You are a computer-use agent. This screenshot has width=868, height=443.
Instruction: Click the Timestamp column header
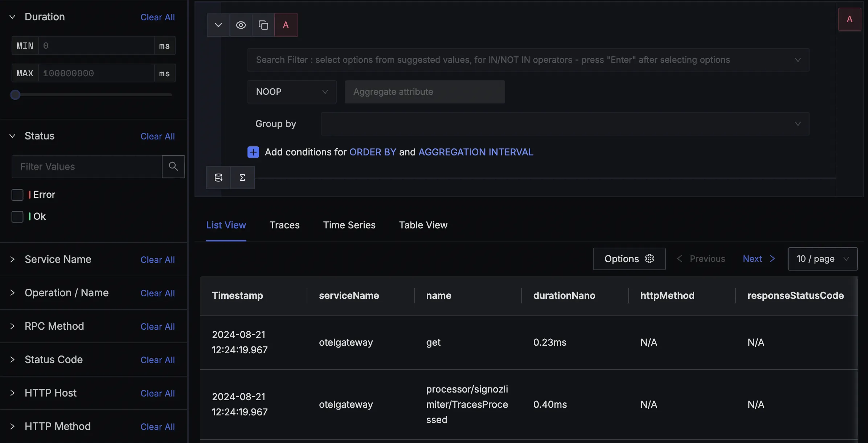click(237, 296)
